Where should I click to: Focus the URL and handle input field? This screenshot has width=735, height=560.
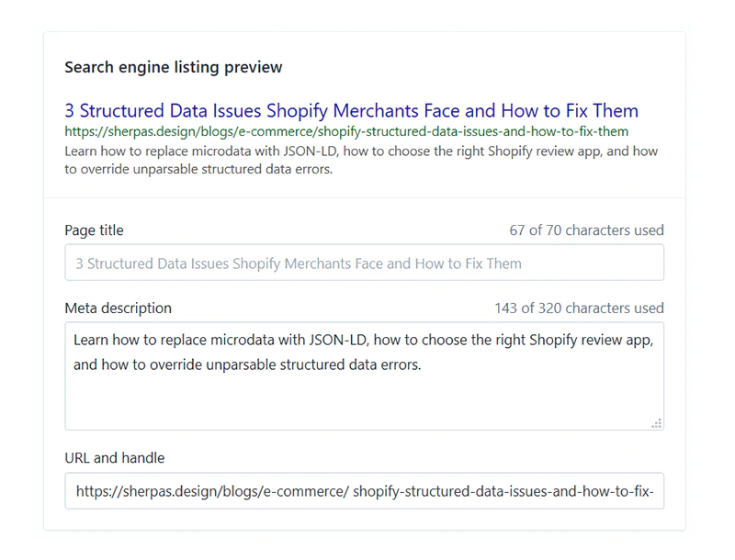[x=364, y=491]
